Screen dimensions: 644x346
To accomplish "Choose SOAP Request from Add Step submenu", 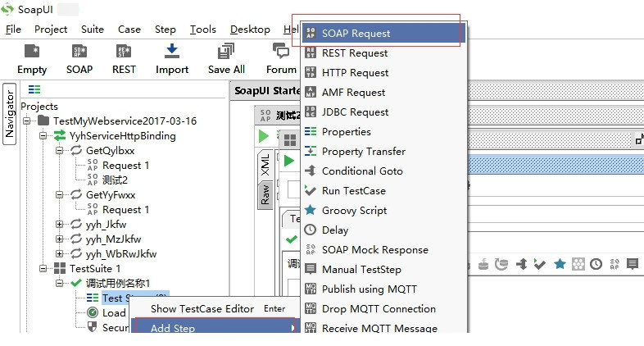I will point(383,34).
